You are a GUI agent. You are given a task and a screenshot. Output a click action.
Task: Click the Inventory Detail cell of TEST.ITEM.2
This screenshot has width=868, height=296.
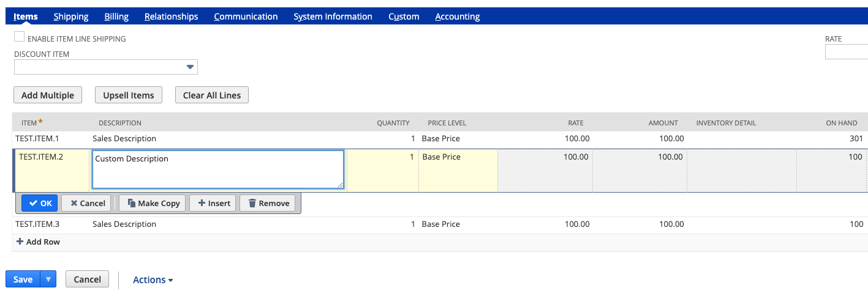coord(741,170)
